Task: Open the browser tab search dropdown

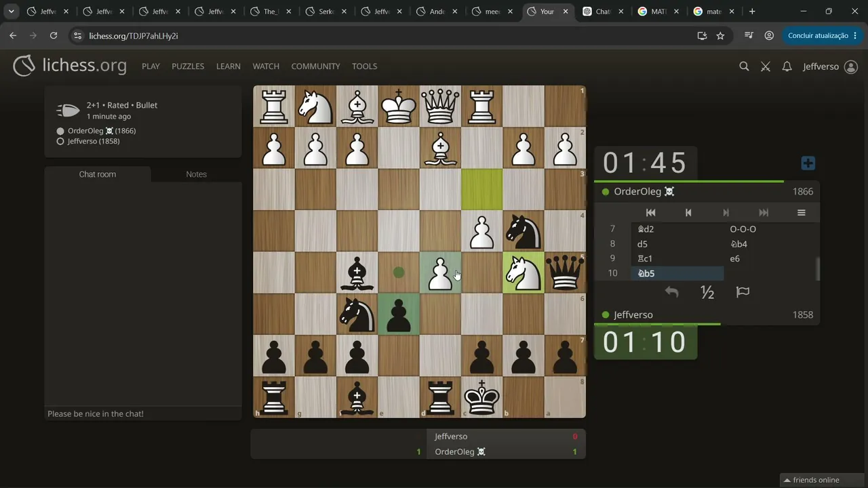Action: [x=12, y=12]
